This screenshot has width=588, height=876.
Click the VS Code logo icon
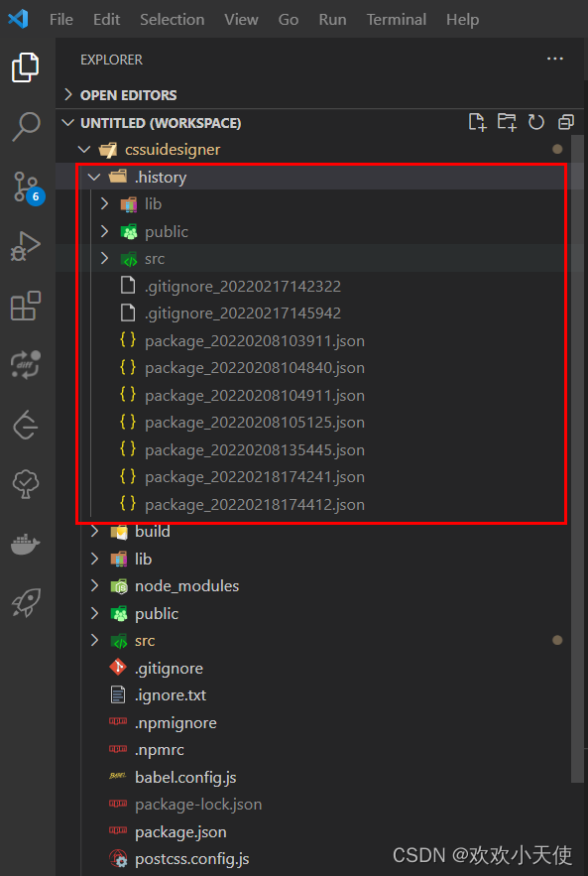[x=18, y=20]
